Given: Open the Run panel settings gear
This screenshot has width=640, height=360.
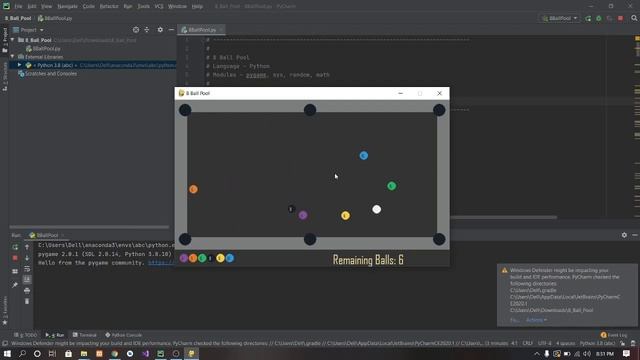Looking at the screenshot, I should pos(624,235).
